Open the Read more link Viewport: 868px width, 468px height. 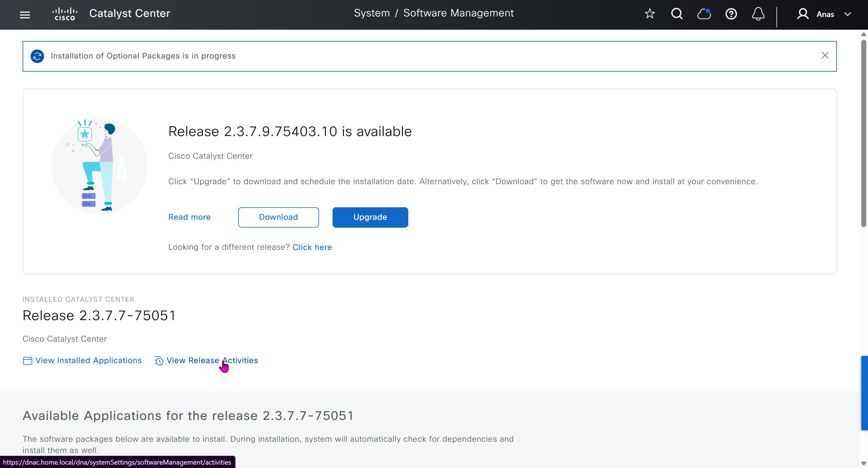[x=189, y=217]
